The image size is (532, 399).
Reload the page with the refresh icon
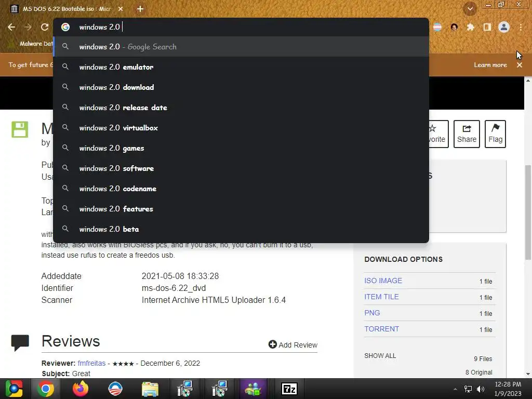pyautogui.click(x=45, y=27)
